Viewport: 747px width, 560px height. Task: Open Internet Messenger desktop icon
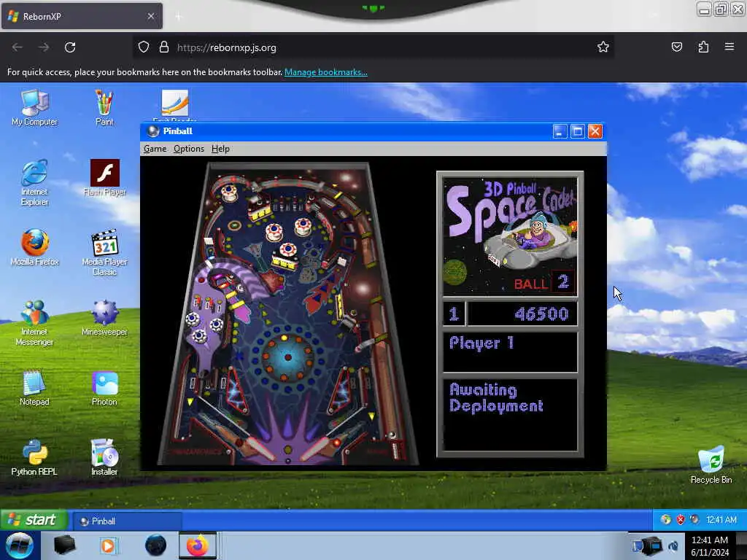(34, 322)
